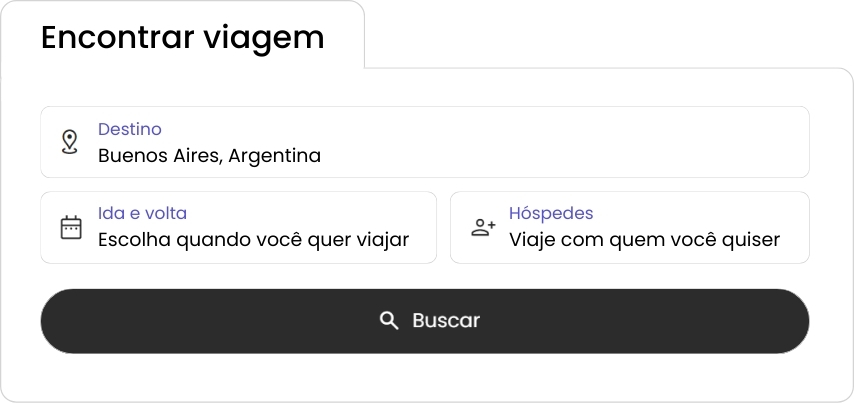Click the Ida e volta label
Image resolution: width=854 pixels, height=403 pixels.
tap(142, 213)
